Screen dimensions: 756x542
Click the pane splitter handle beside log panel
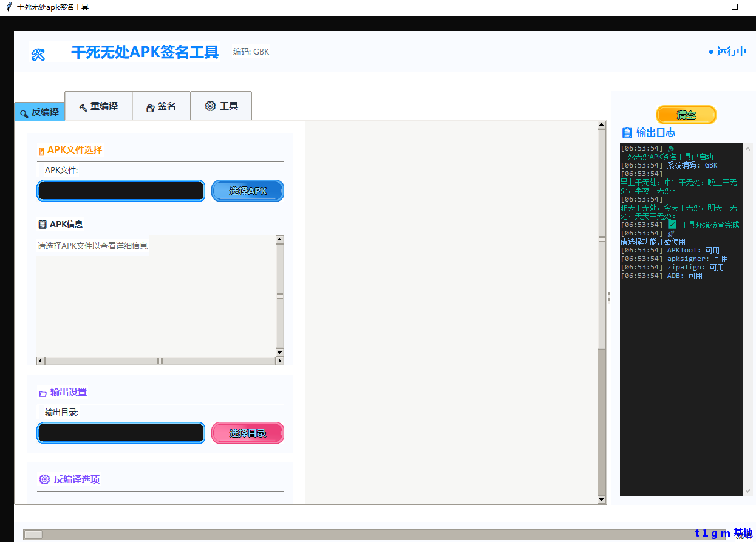(609, 297)
